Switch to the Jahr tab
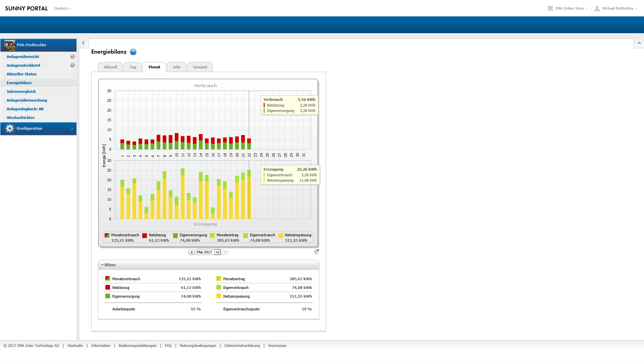This screenshot has height=362, width=644. (x=176, y=67)
